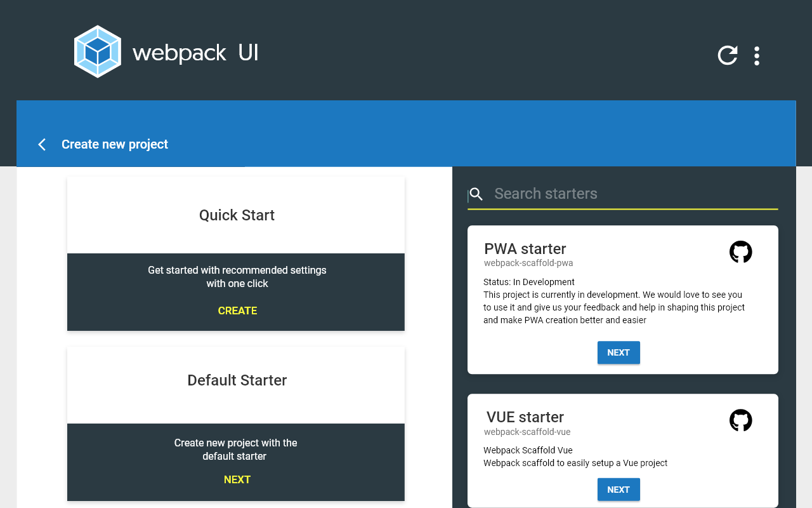Click the 'This project is currently in development' paragraph
812x508 pixels.
[x=614, y=307]
